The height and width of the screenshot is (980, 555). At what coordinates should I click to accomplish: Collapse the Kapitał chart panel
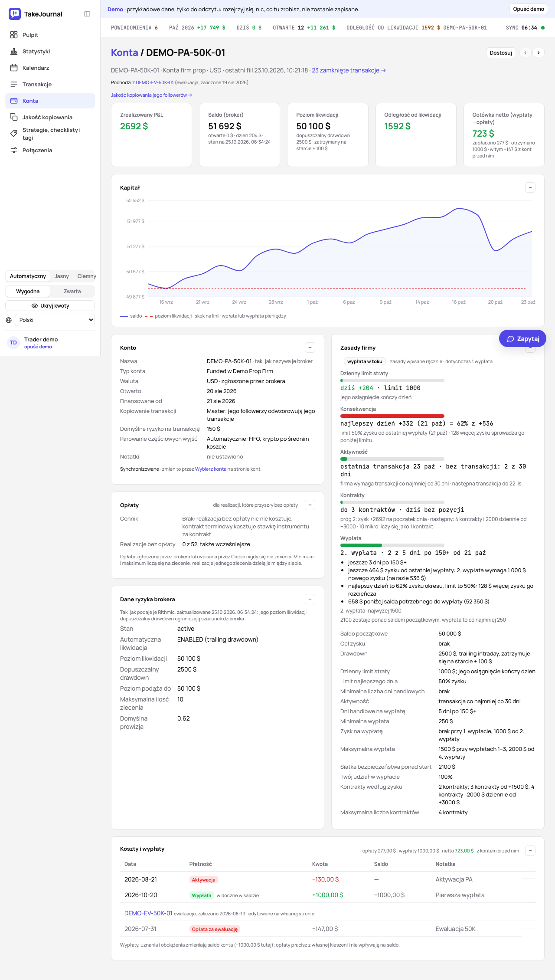530,187
